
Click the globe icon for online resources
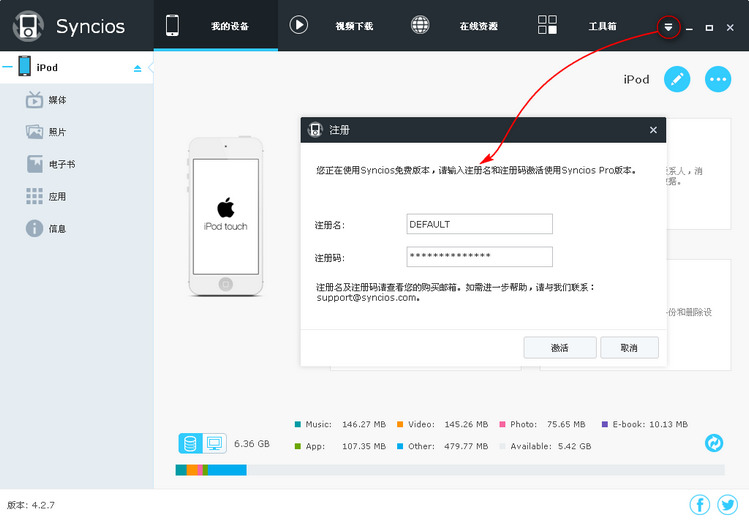420,25
